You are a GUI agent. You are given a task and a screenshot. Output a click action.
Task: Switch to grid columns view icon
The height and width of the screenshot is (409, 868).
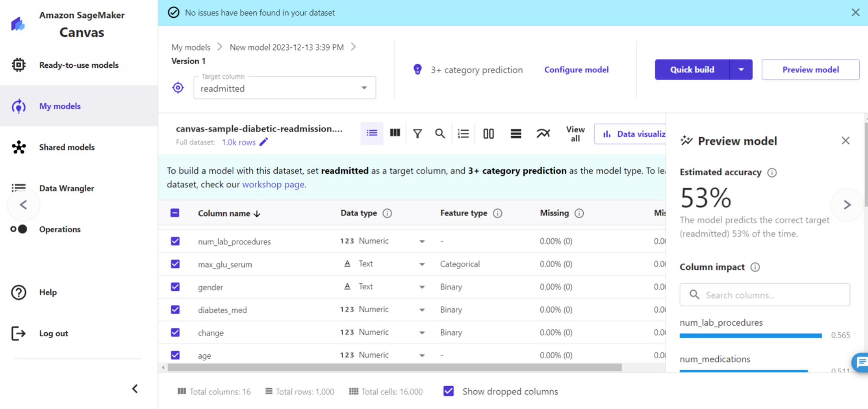coord(395,133)
